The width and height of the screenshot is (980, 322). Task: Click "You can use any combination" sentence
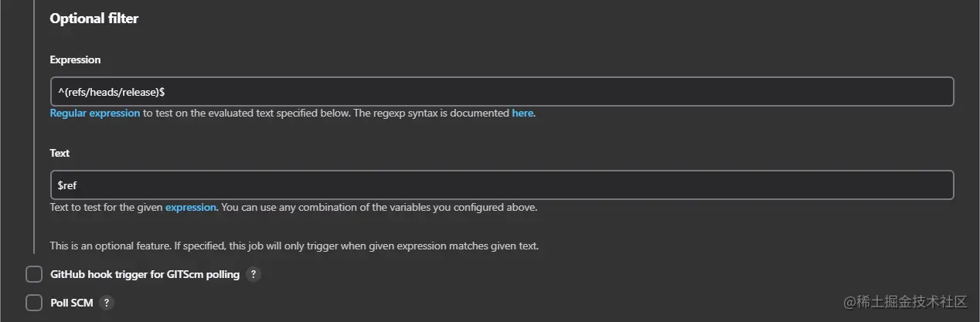click(379, 207)
